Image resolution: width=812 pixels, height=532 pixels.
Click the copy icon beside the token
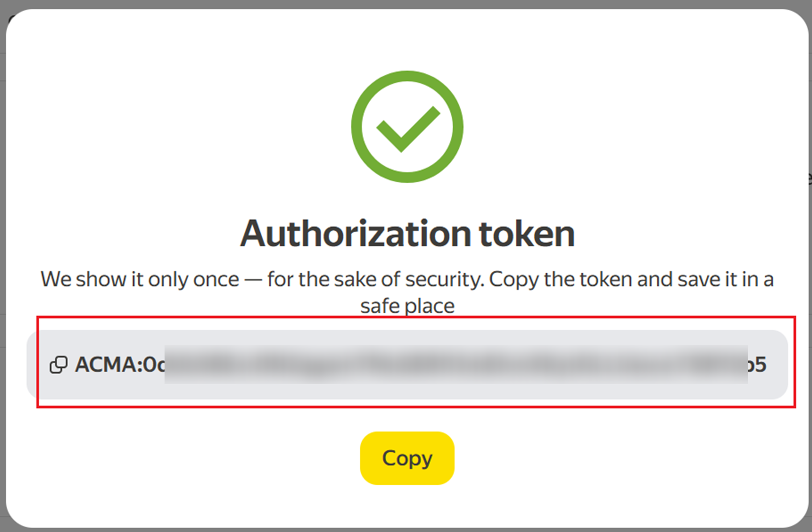click(58, 364)
